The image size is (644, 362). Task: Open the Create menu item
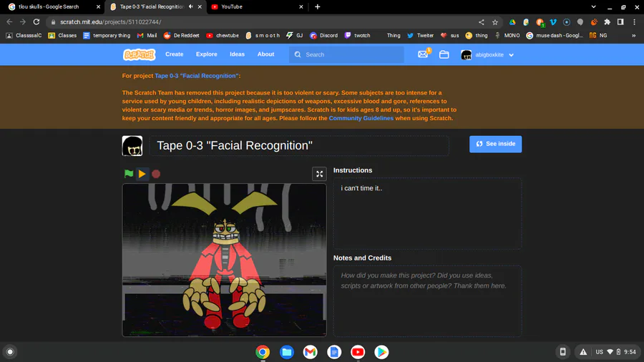pyautogui.click(x=174, y=54)
